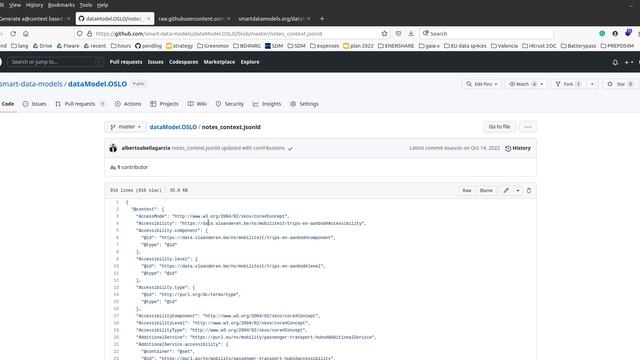
Task: Click Explore in GitHub header
Action: click(x=250, y=62)
